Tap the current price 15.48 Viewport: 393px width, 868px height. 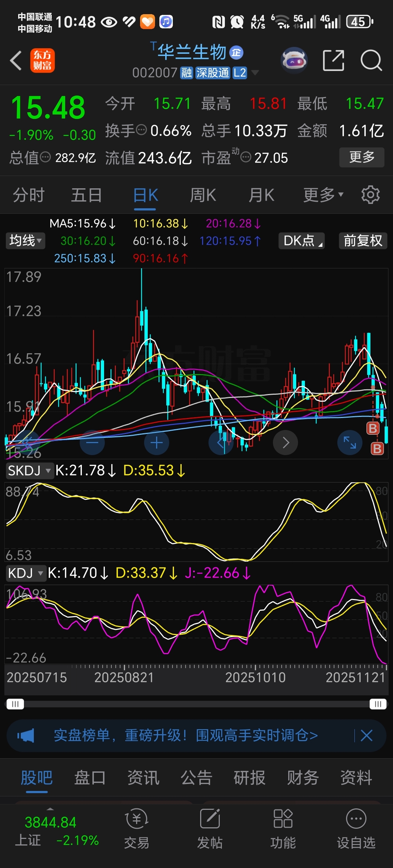click(x=48, y=108)
